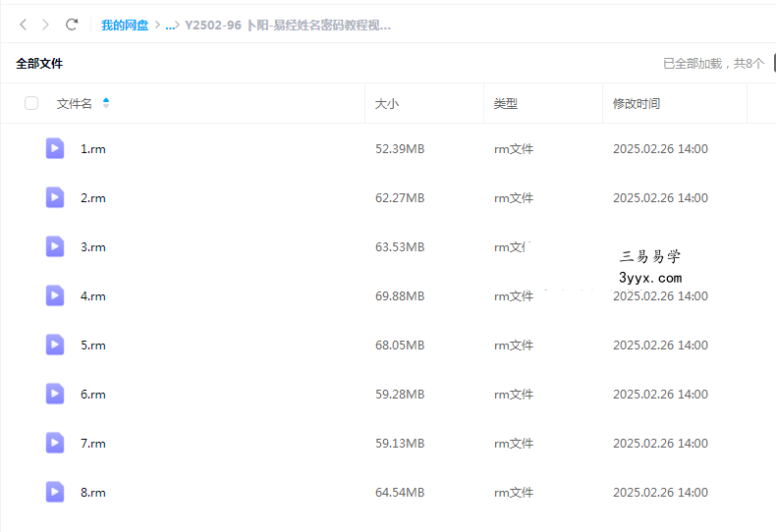Tick the select-all checkbox
776x532 pixels.
tap(31, 103)
